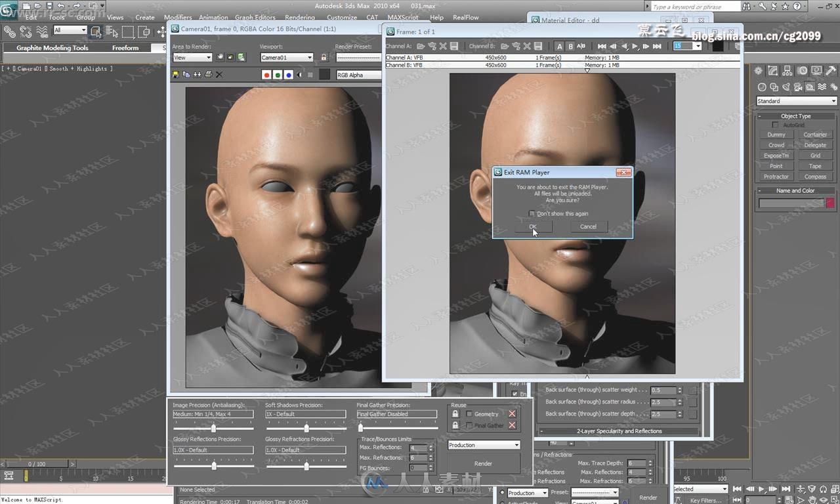Image resolution: width=840 pixels, height=504 pixels.
Task: Open Tools menu
Action: (x=57, y=17)
